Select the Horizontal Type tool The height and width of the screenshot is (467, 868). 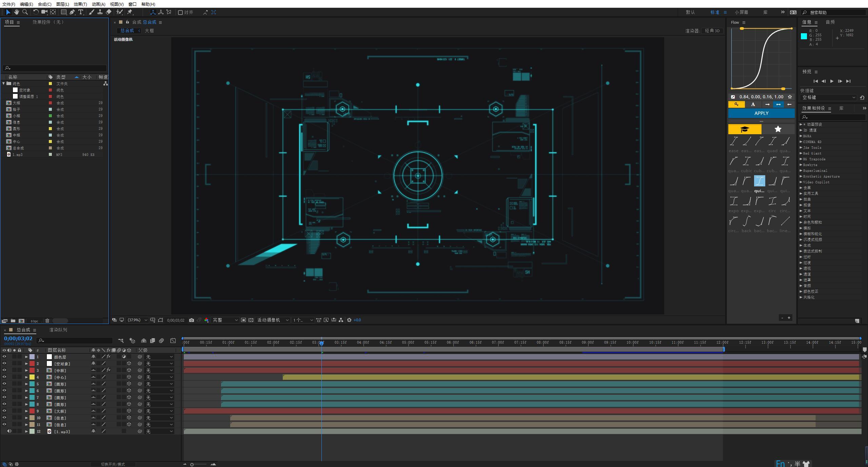pos(81,12)
